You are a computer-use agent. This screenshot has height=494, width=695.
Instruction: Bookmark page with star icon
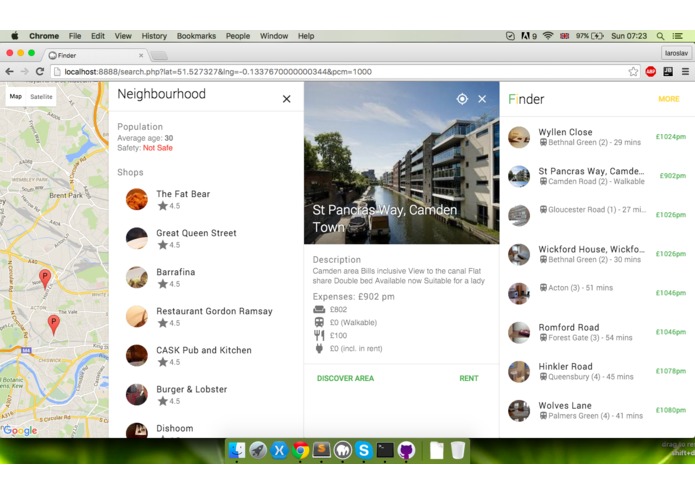[x=633, y=71]
